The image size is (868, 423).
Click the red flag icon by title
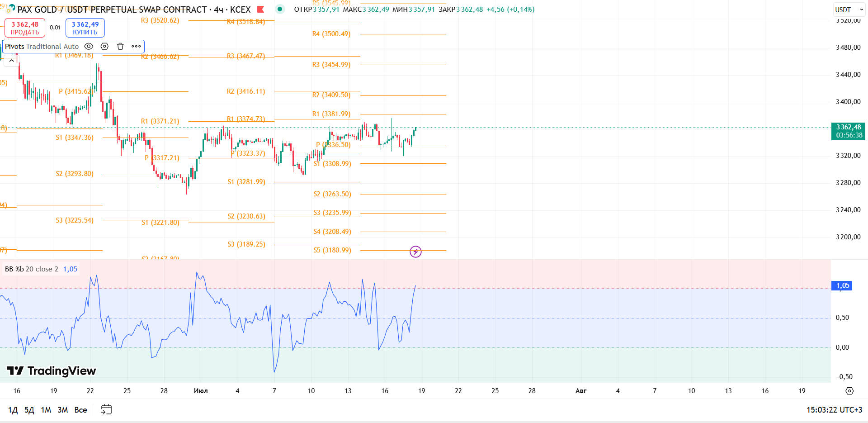[x=260, y=9]
